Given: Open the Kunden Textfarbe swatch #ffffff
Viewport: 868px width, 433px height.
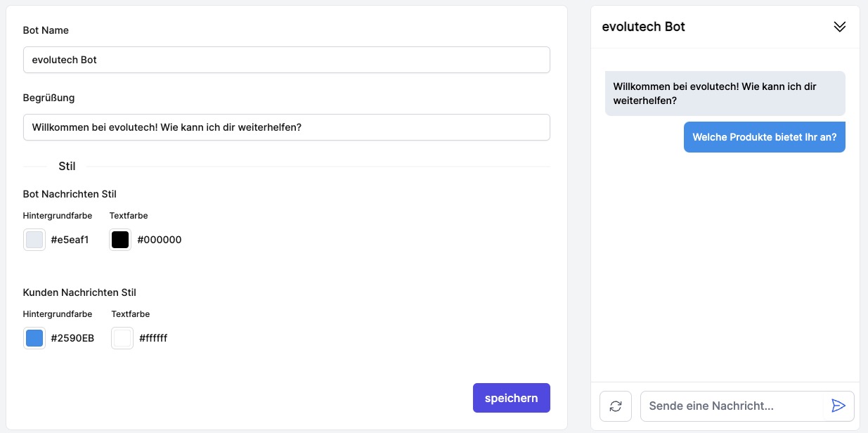Looking at the screenshot, I should 122,338.
